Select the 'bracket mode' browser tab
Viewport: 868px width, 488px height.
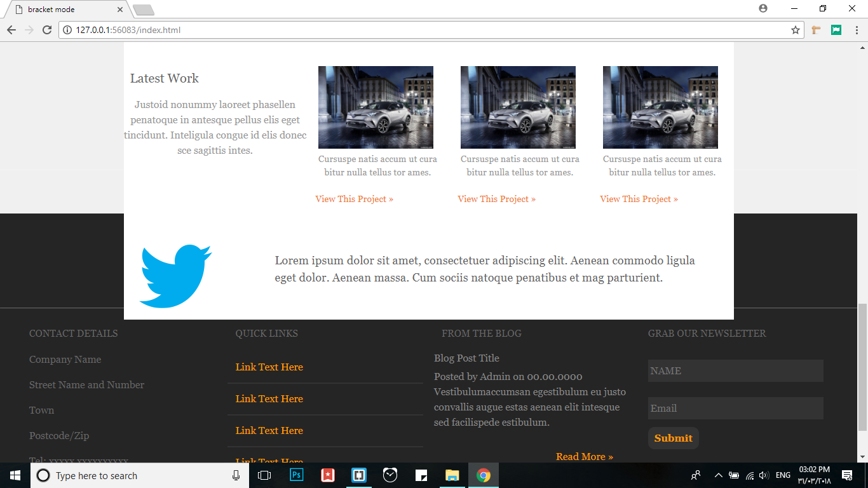click(x=67, y=10)
